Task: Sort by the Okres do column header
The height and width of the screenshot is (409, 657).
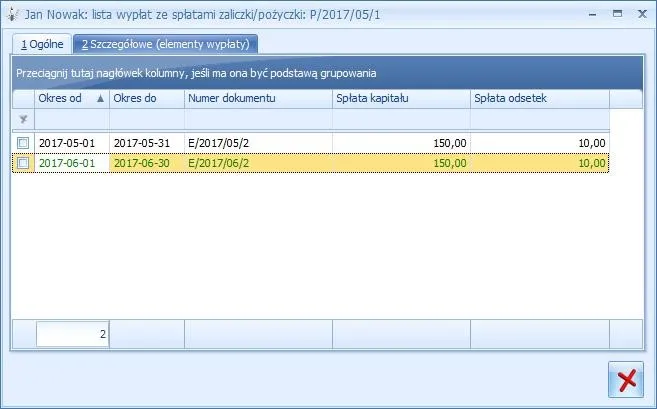Action: (x=146, y=99)
